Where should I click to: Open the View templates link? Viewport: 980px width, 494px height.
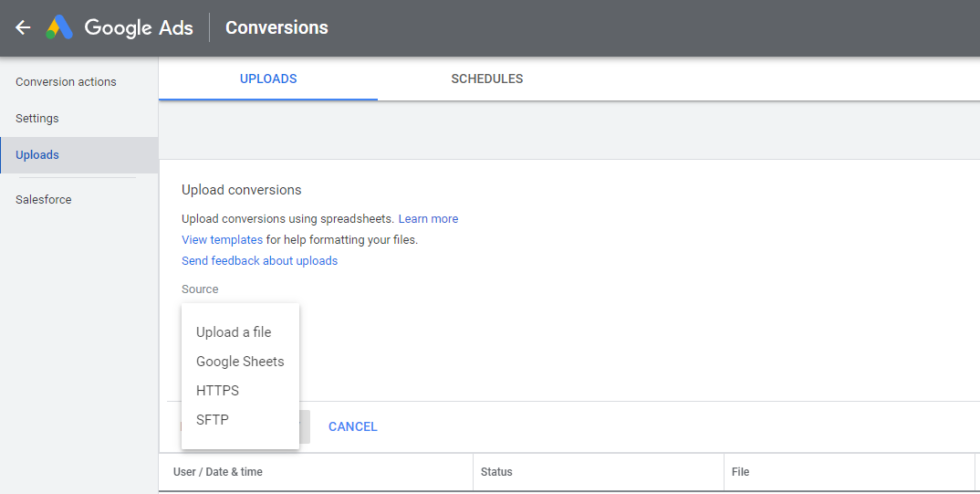222,239
